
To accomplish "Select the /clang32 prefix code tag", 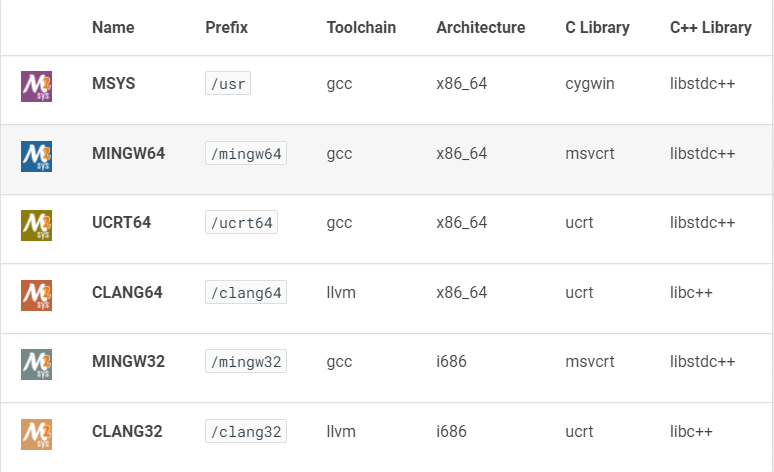I will pos(246,432).
